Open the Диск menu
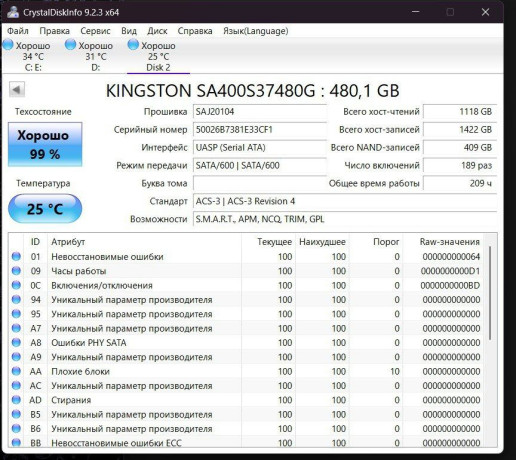 (x=157, y=31)
